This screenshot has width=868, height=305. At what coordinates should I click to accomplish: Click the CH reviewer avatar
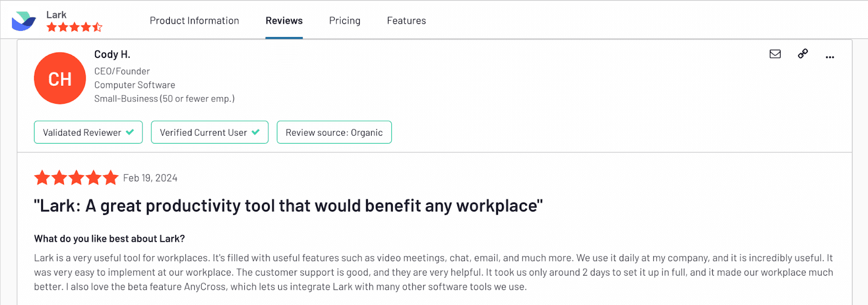(x=60, y=78)
